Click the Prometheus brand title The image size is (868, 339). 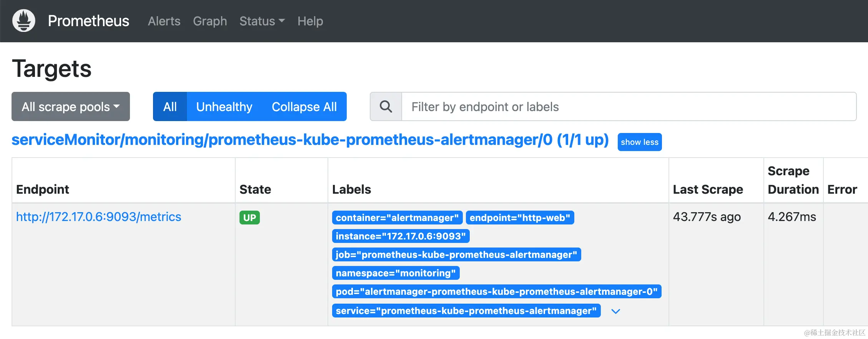pos(88,21)
